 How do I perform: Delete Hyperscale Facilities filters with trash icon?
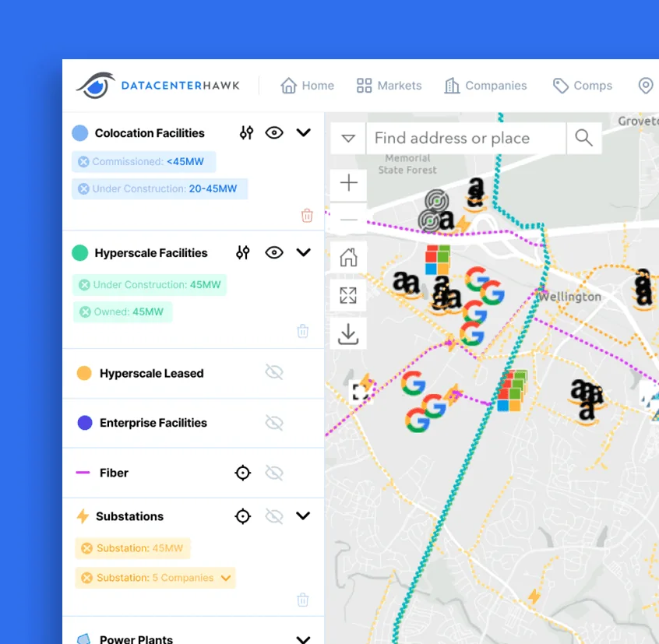pyautogui.click(x=303, y=331)
